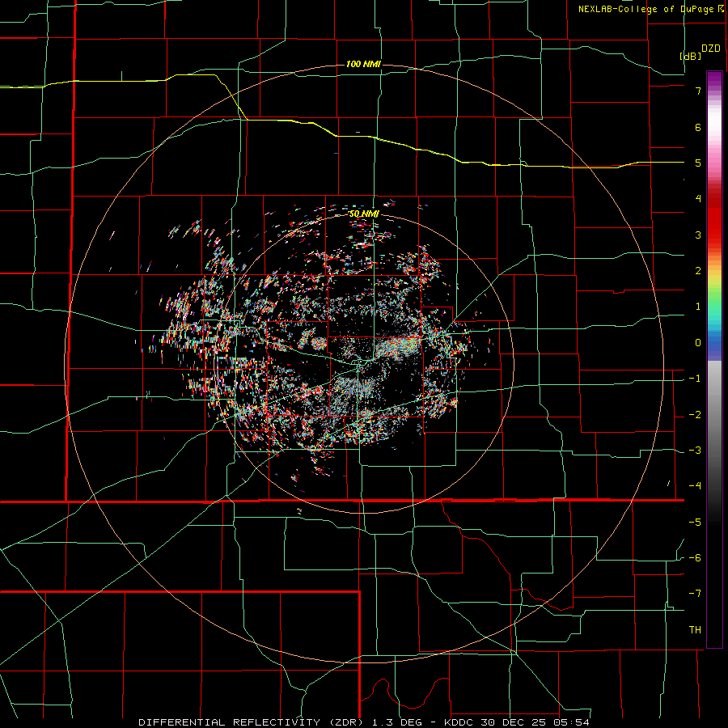
Task: Click the -2 value on the scale
Action: point(695,415)
